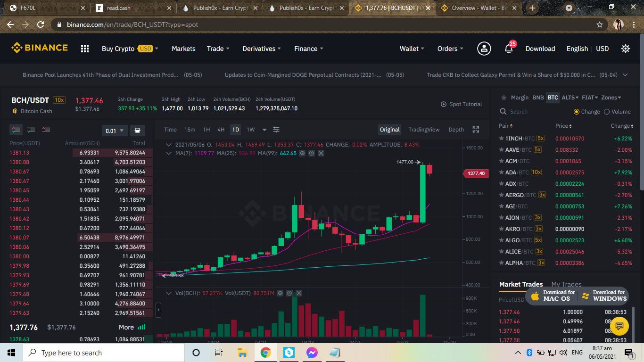Show combined buy and sell order book
644x362 pixels.
click(16, 130)
